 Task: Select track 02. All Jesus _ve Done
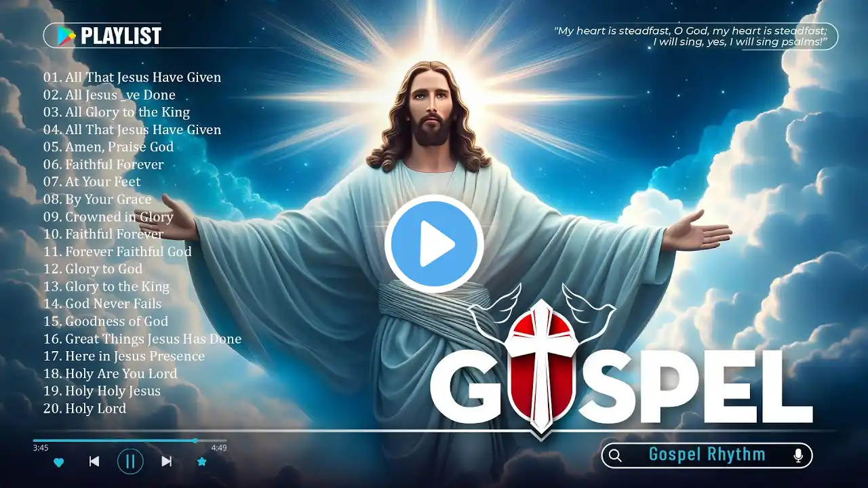(109, 95)
